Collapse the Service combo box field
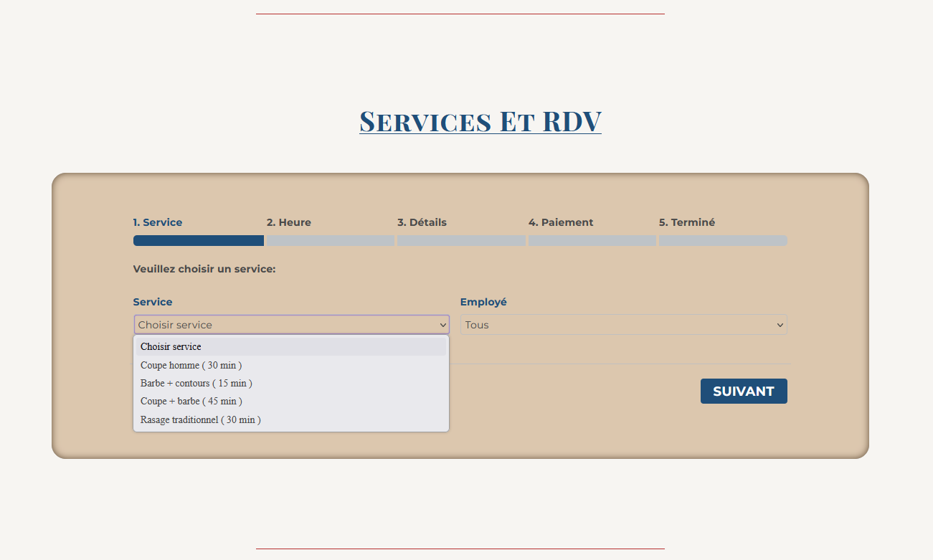 (291, 325)
